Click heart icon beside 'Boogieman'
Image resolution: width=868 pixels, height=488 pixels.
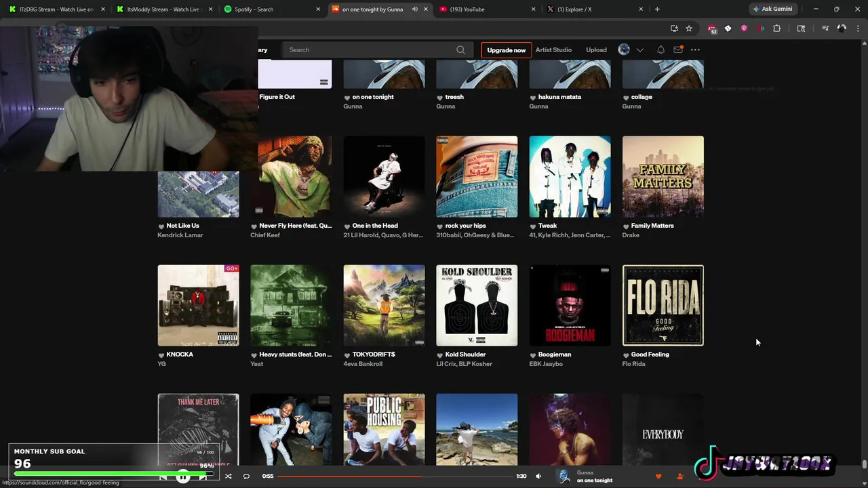533,355
